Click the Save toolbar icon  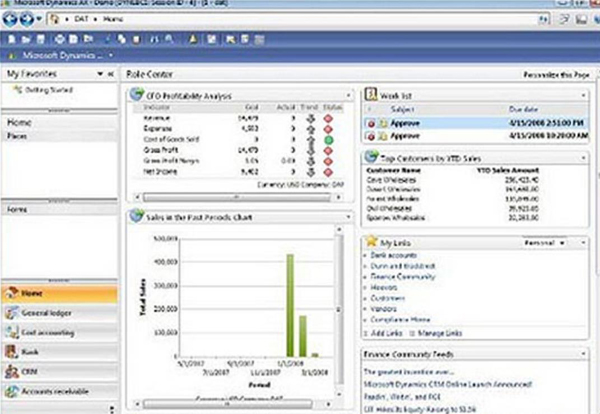[x=41, y=39]
